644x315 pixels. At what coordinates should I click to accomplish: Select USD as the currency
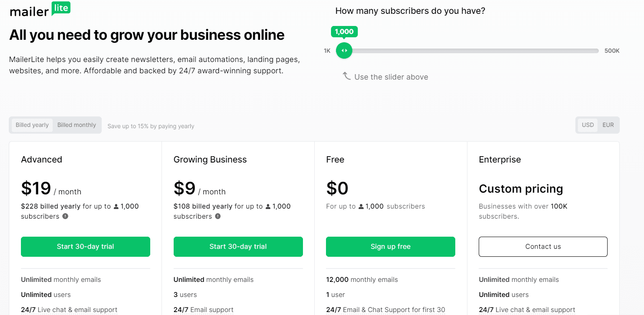point(588,125)
